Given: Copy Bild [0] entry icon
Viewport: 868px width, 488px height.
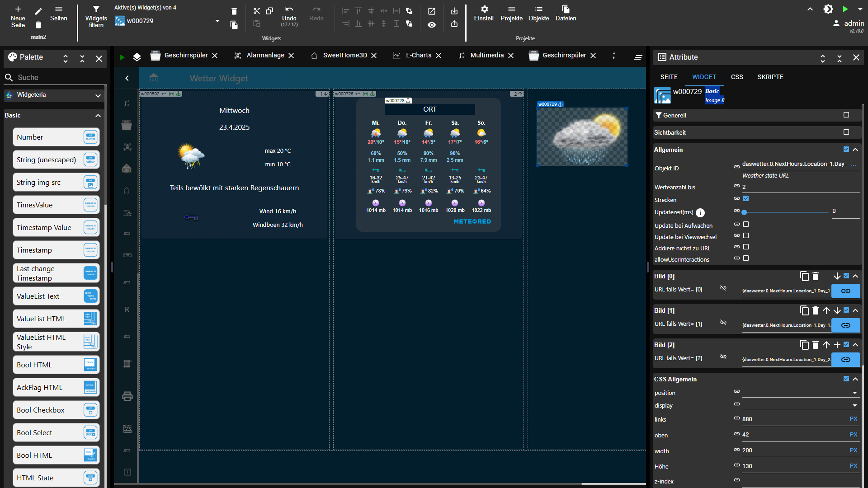Looking at the screenshot, I should pyautogui.click(x=804, y=276).
